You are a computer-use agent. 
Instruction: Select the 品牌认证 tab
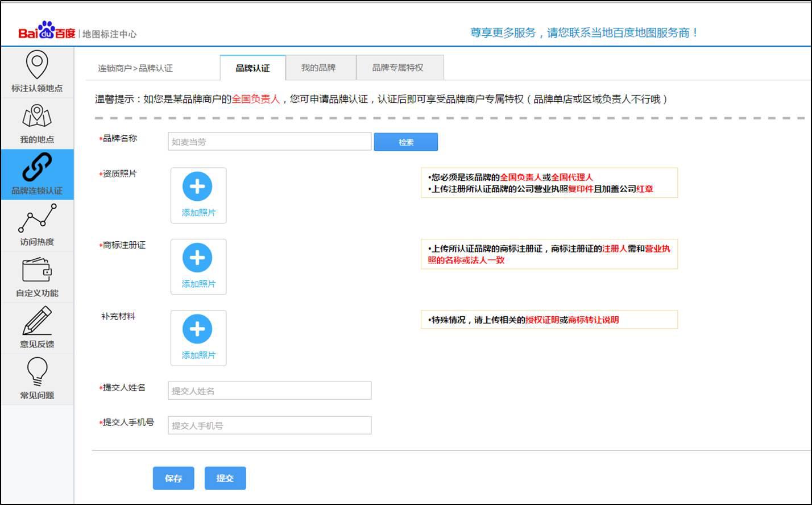251,67
